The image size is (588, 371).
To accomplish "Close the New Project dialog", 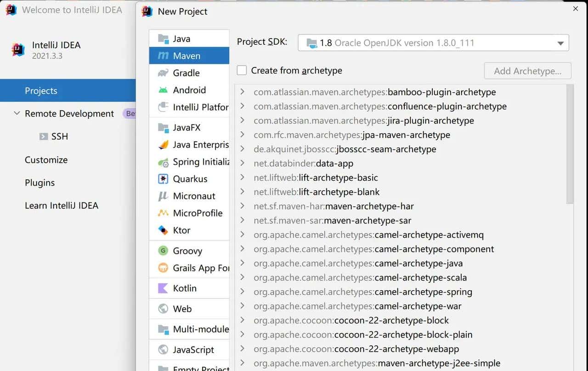I will coord(576,8).
